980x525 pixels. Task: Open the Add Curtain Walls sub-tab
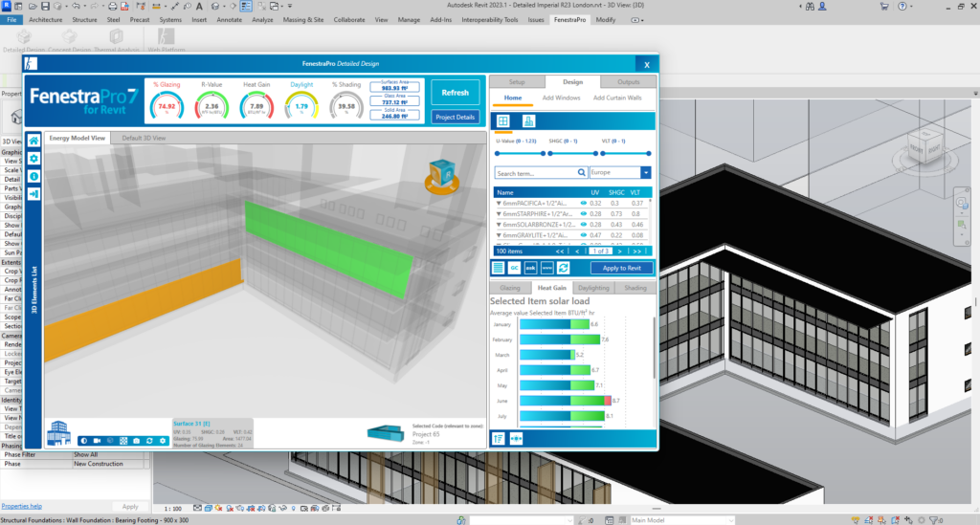click(x=617, y=98)
